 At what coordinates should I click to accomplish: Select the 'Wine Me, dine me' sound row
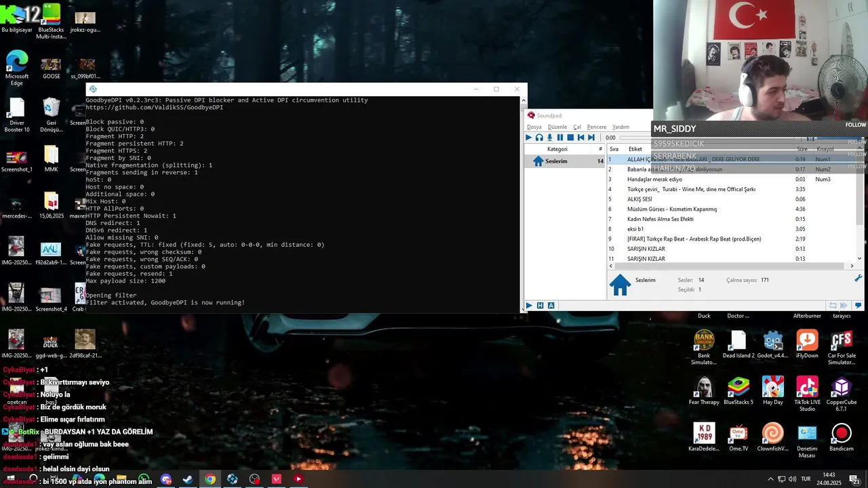tap(732, 189)
